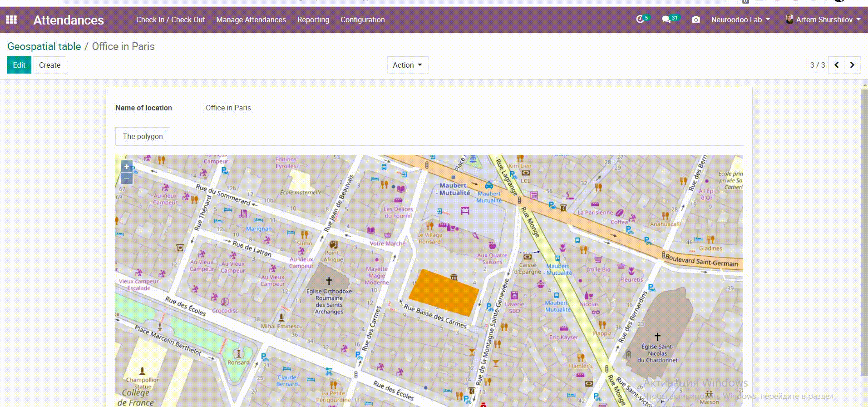Click user avatar next to Artem Shurshilov
This screenshot has height=407, width=868.
point(789,19)
